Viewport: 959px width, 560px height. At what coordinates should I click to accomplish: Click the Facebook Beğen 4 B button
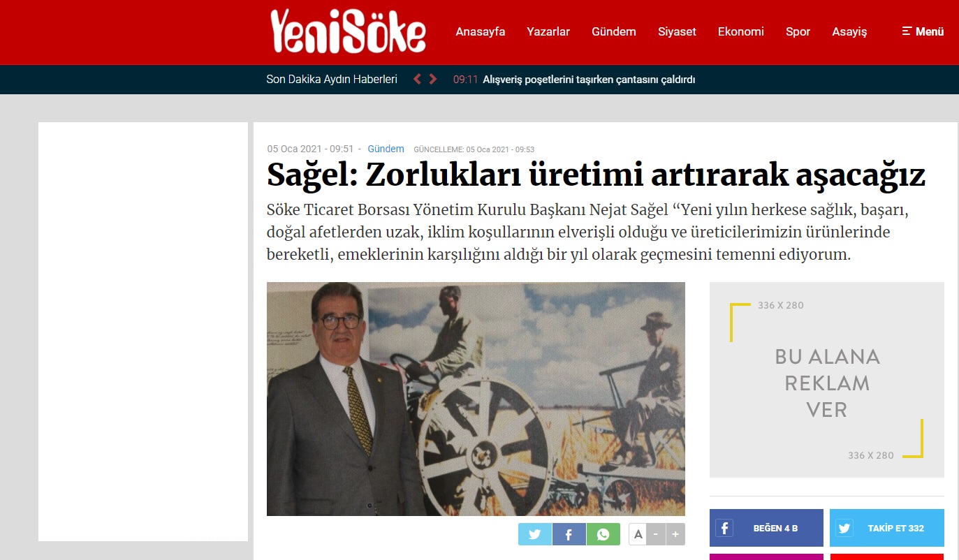point(766,528)
